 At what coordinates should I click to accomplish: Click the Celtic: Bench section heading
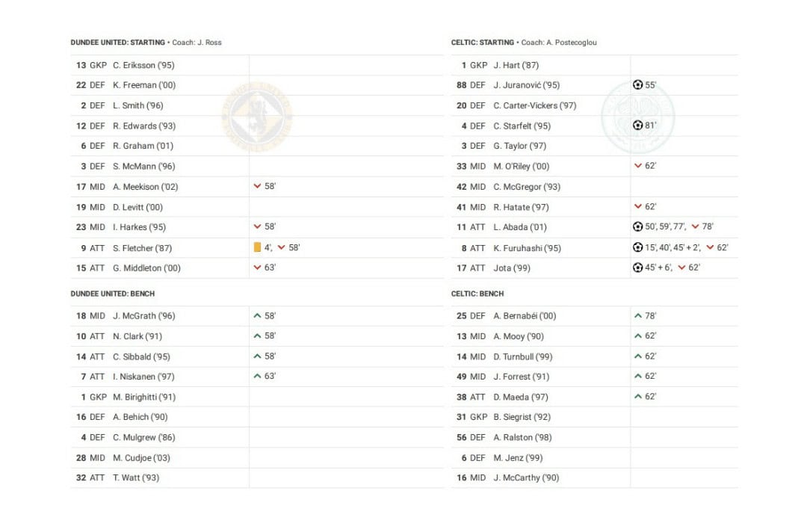pos(477,294)
